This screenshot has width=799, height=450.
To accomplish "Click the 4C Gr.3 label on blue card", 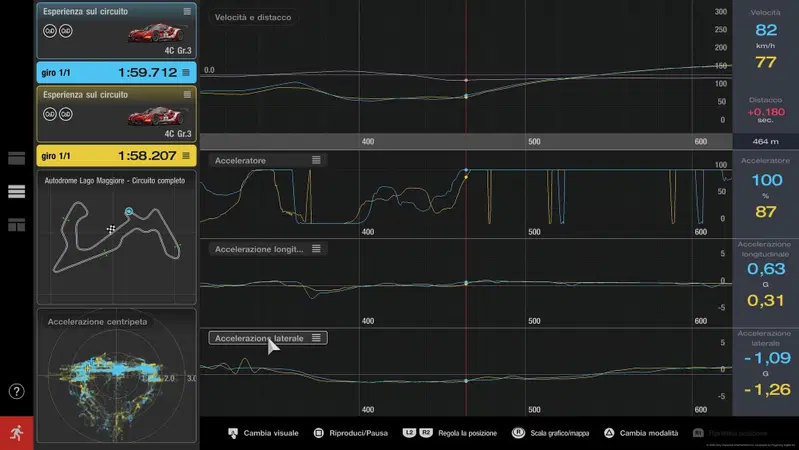I will pyautogui.click(x=178, y=50).
